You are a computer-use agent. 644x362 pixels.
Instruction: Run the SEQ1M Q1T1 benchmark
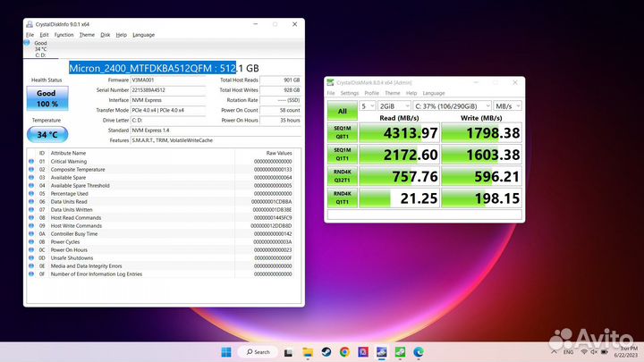[342, 155]
